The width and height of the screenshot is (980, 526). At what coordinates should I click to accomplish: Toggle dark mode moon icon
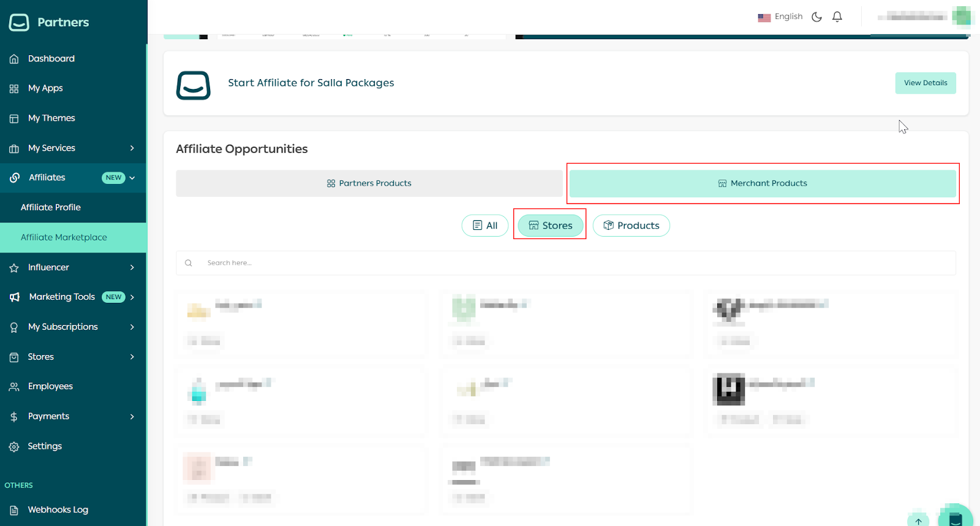tap(816, 17)
